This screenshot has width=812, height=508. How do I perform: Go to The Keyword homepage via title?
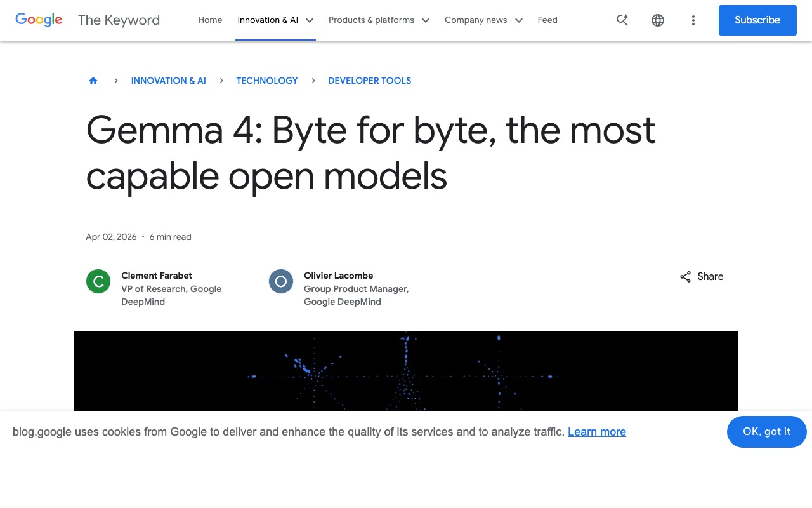click(119, 20)
